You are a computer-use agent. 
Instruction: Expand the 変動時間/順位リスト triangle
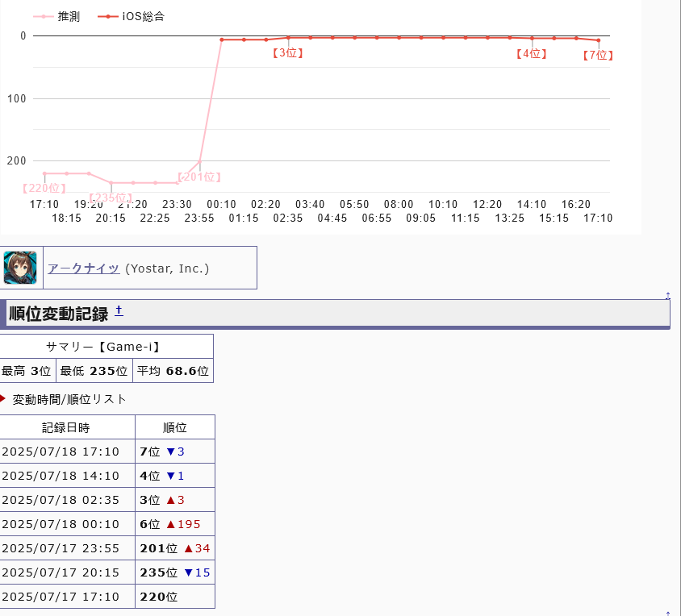(x=2, y=398)
